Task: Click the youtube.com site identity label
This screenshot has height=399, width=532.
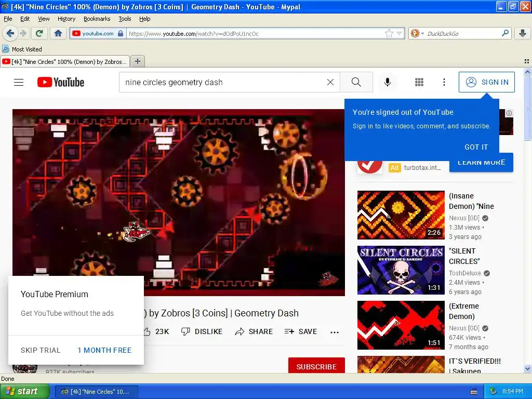Action: [98, 33]
